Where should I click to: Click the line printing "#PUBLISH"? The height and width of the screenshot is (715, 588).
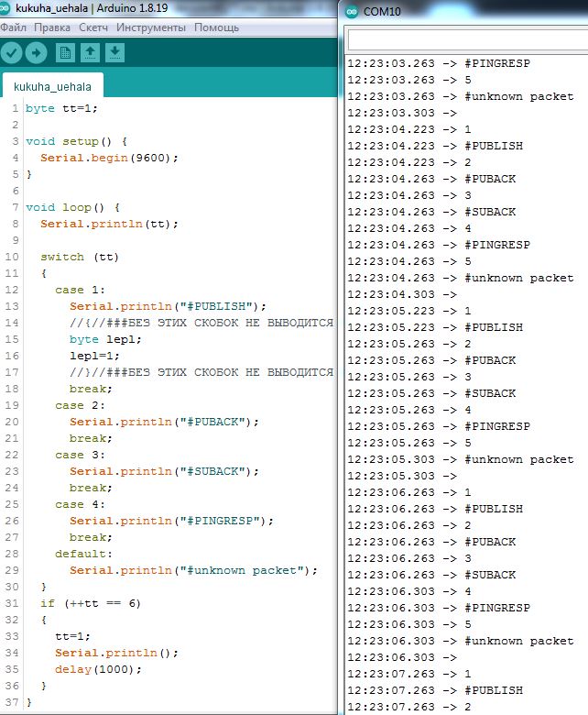click(x=168, y=306)
